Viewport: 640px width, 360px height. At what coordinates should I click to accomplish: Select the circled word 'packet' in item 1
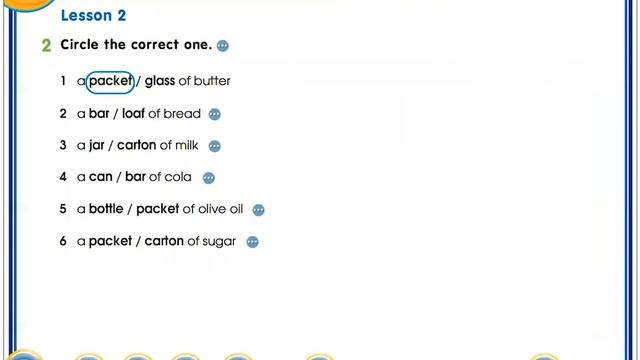(110, 82)
